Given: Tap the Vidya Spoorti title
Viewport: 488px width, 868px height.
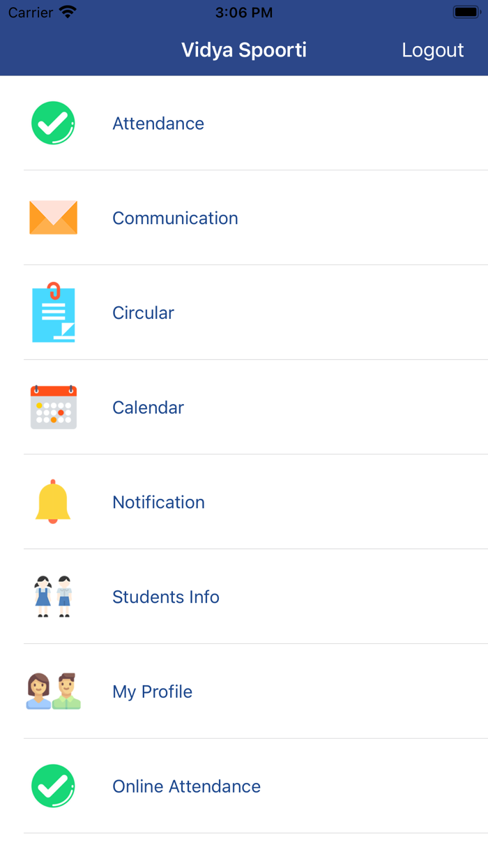Looking at the screenshot, I should (244, 50).
